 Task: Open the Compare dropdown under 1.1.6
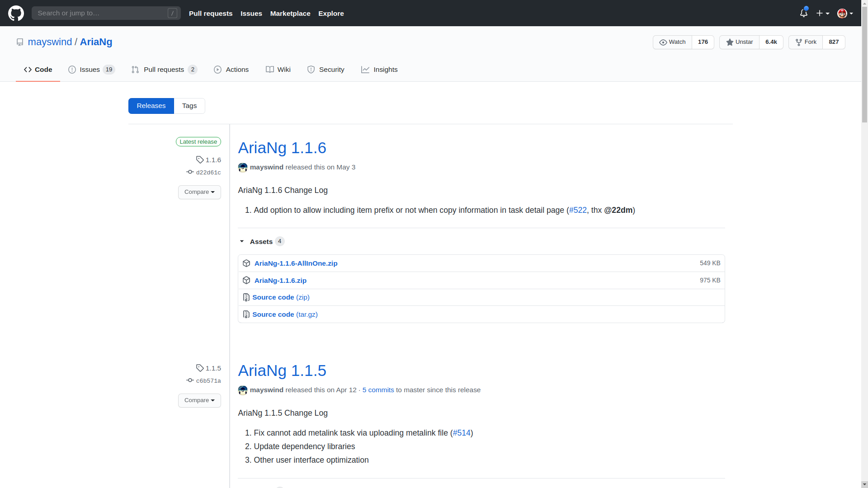coord(199,192)
